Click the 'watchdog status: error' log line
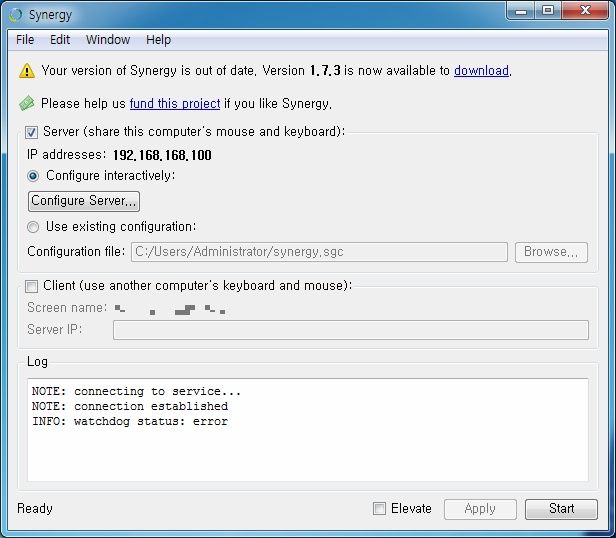Screen dimensions: 616x538 [130, 422]
